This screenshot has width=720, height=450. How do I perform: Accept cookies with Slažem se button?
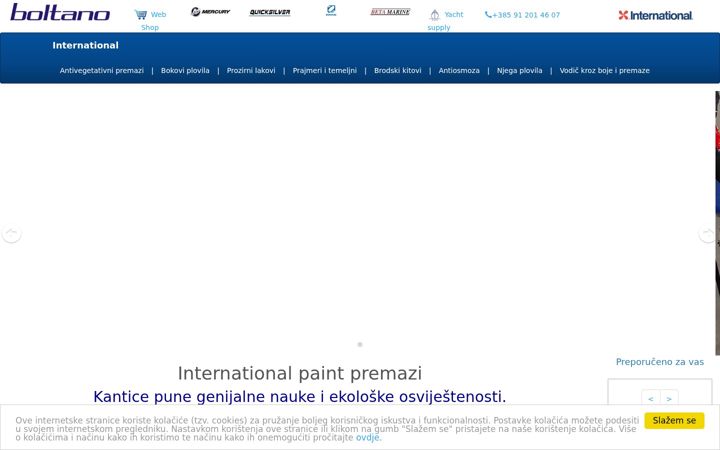[x=674, y=421]
